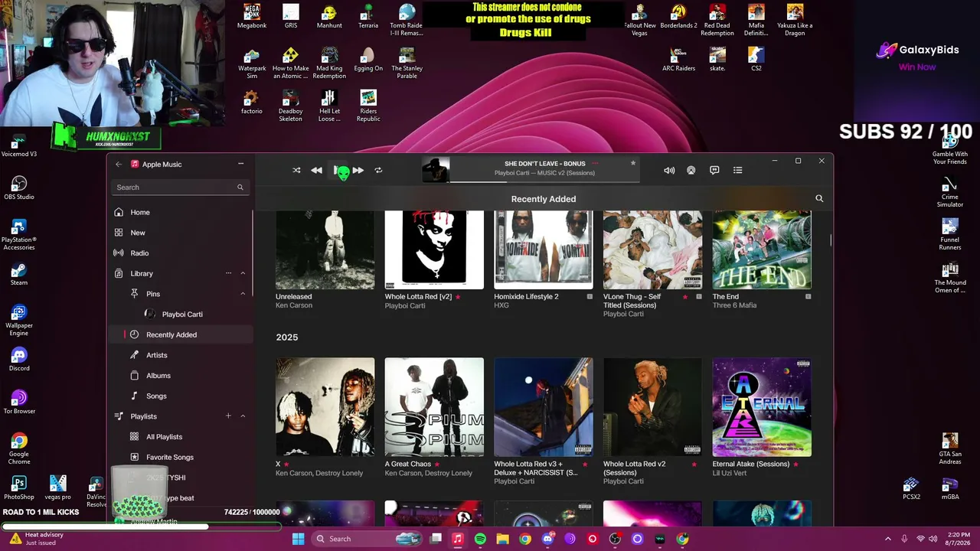Image resolution: width=980 pixels, height=551 pixels.
Task: Show hidden system tray icons chevron
Action: [x=888, y=539]
